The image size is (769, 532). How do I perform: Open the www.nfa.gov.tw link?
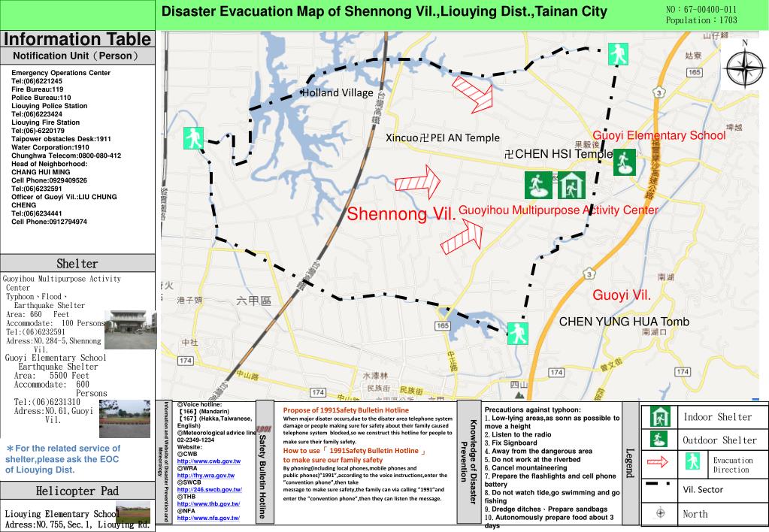208,518
